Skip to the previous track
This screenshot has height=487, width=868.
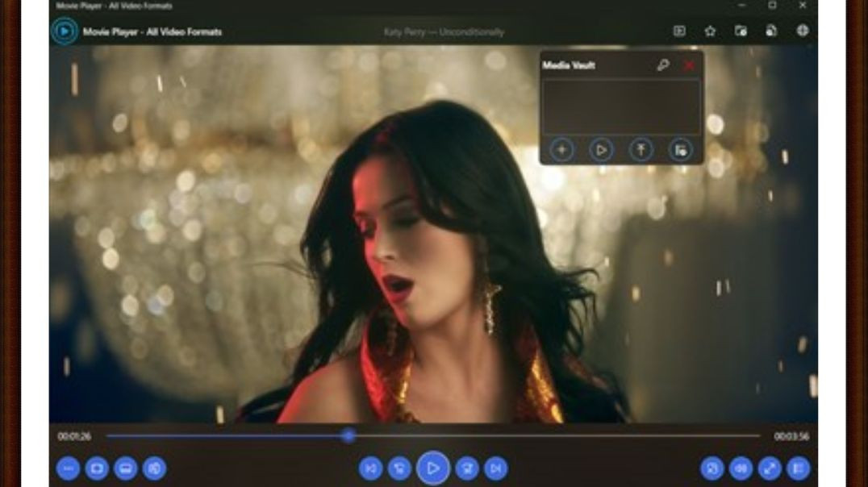point(370,468)
